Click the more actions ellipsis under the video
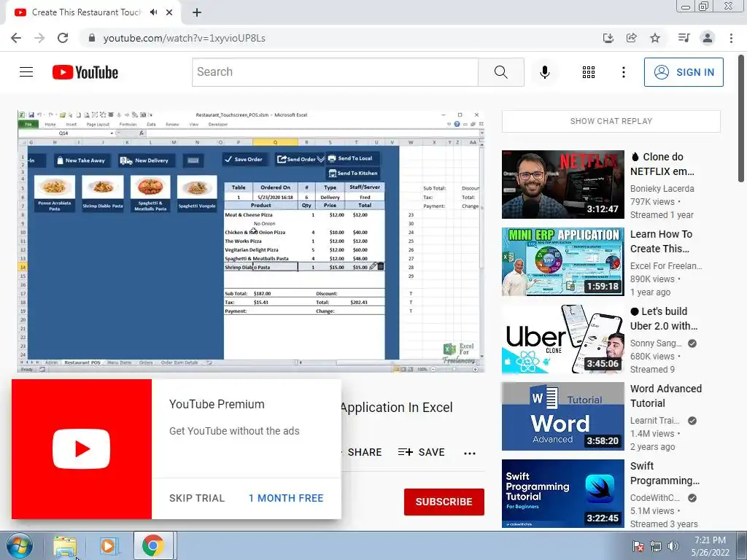This screenshot has width=747, height=560. [470, 454]
